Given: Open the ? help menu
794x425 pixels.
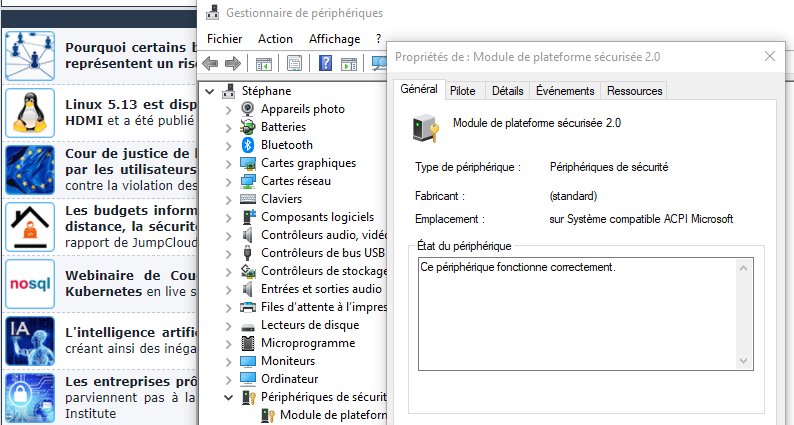Looking at the screenshot, I should [378, 39].
